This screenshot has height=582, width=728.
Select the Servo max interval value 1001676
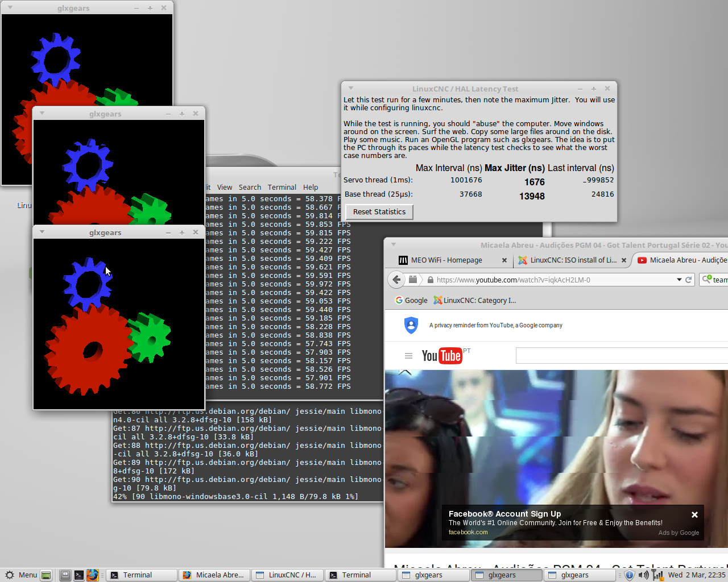coord(466,180)
